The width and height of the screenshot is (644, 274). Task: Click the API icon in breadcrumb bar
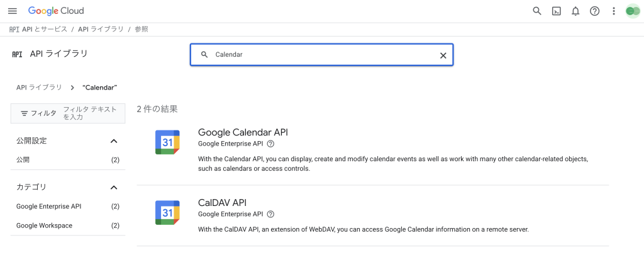tap(14, 29)
